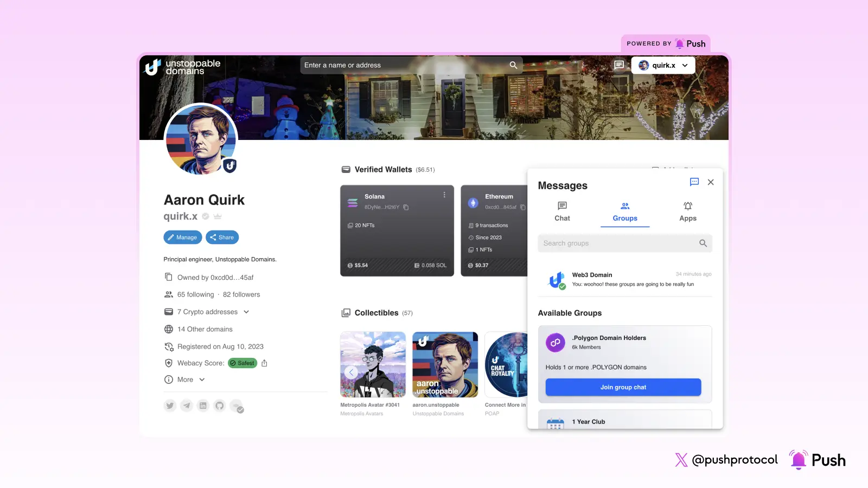Click the Telegram social icon
Screen dimensions: 868x488
pyautogui.click(x=187, y=406)
